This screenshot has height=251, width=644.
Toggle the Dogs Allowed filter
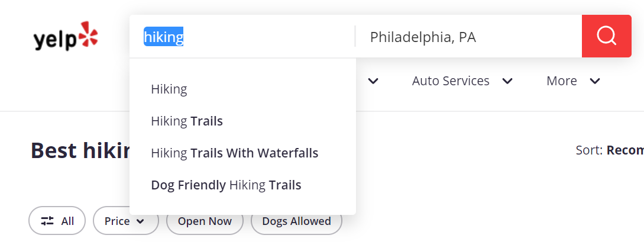(296, 221)
